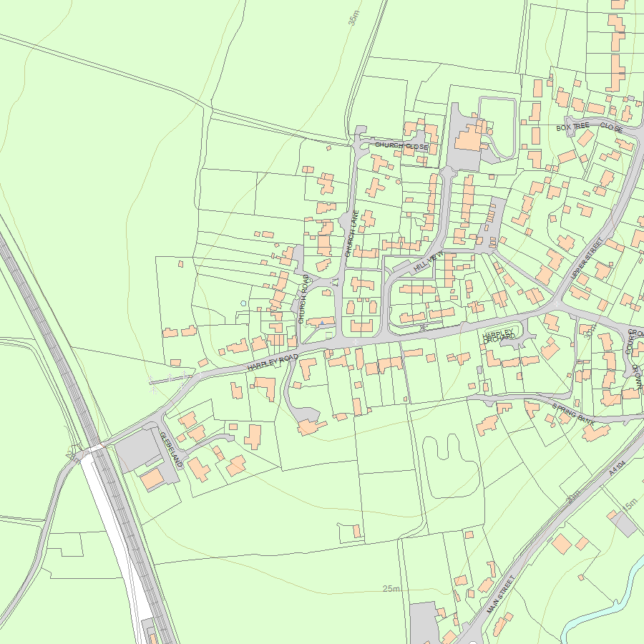The height and width of the screenshot is (644, 644).
Task: Click the blue triangle marker on Church Road building
Action: click(x=323, y=323)
